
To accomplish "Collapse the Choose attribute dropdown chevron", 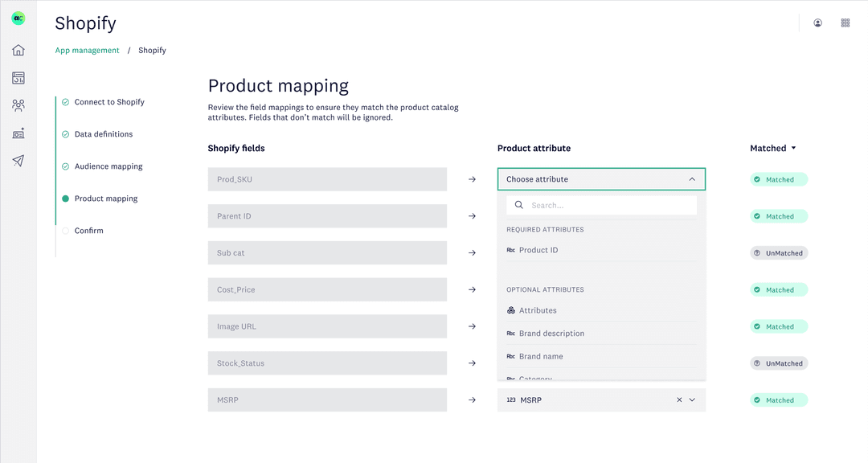I will [692, 178].
